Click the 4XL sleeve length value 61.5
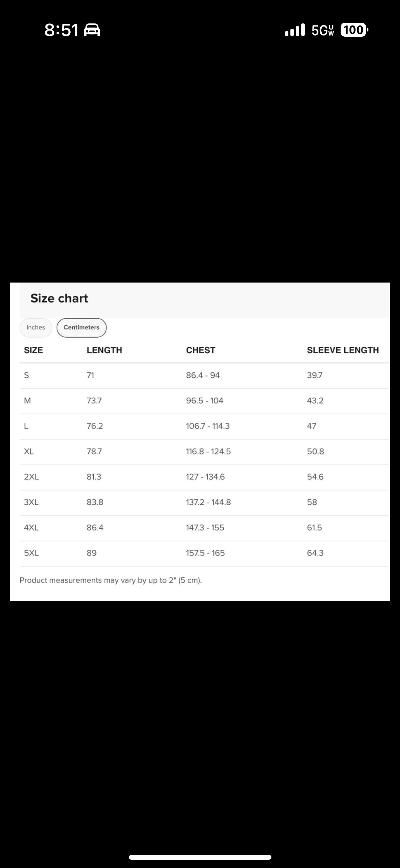Image resolution: width=400 pixels, height=868 pixels. coord(314,527)
